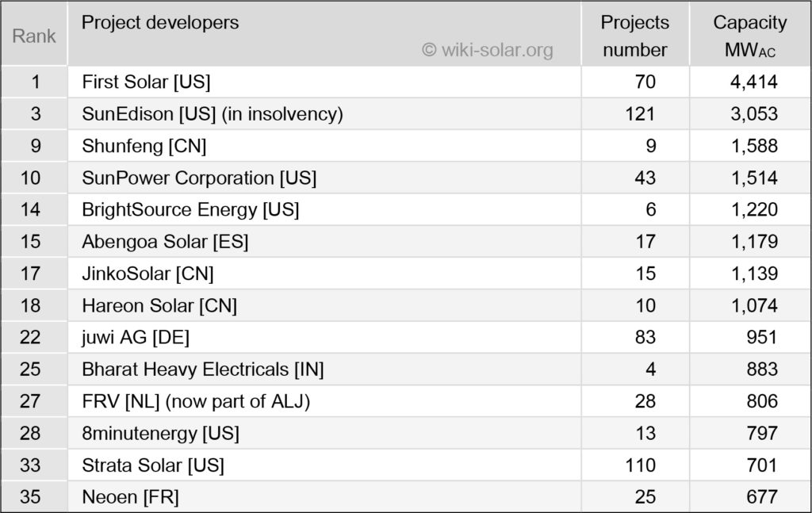Click the Capacity MWAC column header
Viewport: 812px width, 513px height.
coord(749,36)
